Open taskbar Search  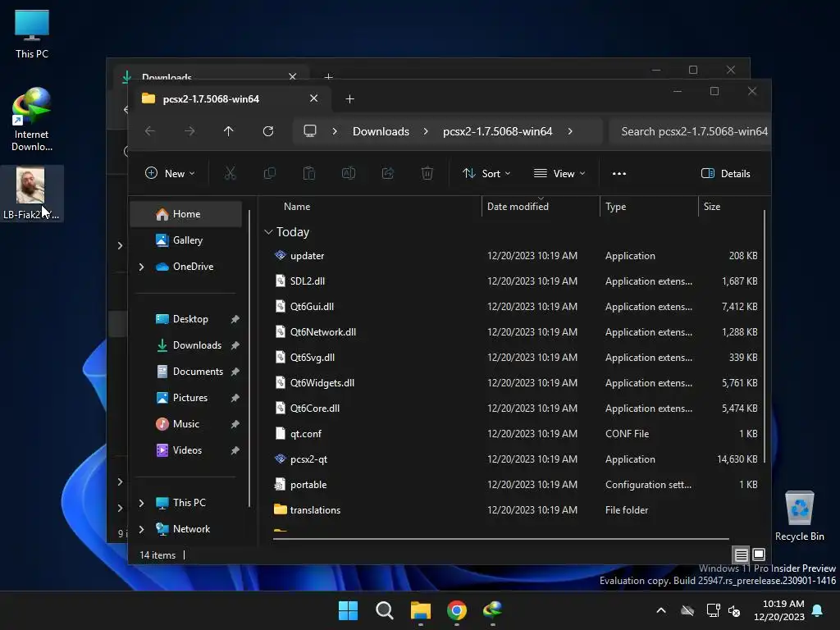pyautogui.click(x=384, y=610)
